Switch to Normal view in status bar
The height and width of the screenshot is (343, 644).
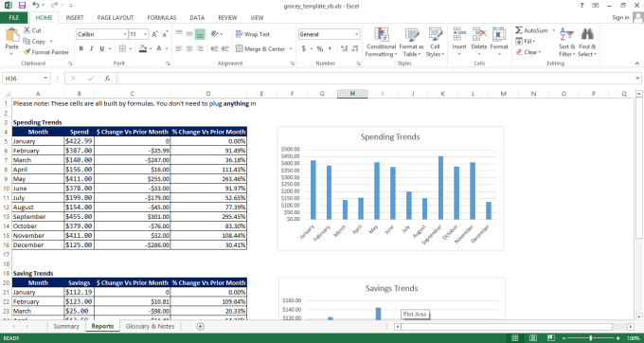tap(514, 338)
